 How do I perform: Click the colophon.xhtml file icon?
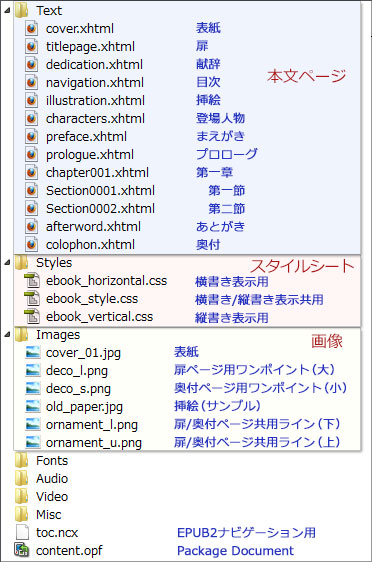32,244
